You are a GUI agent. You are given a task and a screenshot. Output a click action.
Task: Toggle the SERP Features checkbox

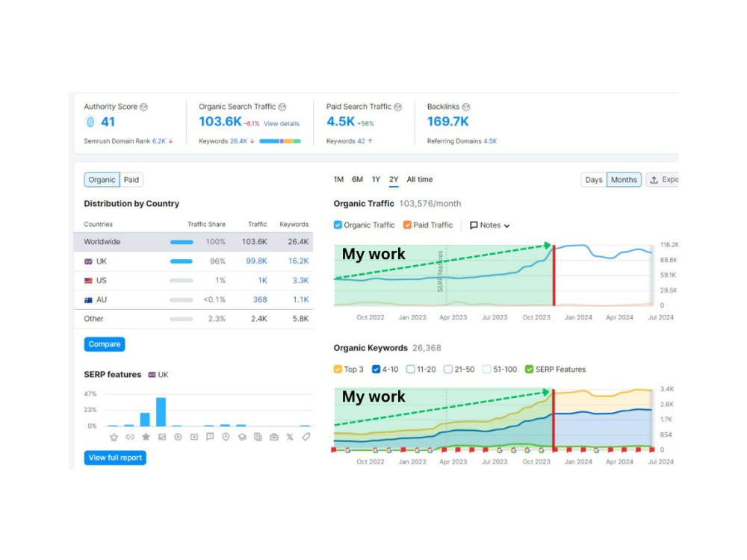tap(529, 369)
